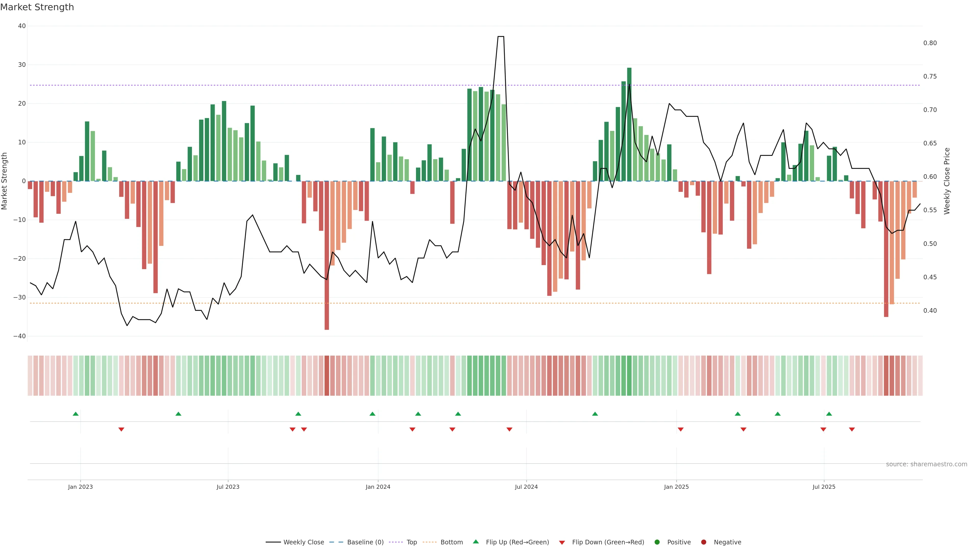The width and height of the screenshot is (980, 551).
Task: Click the Positive green circle legend icon
Action: [x=657, y=542]
